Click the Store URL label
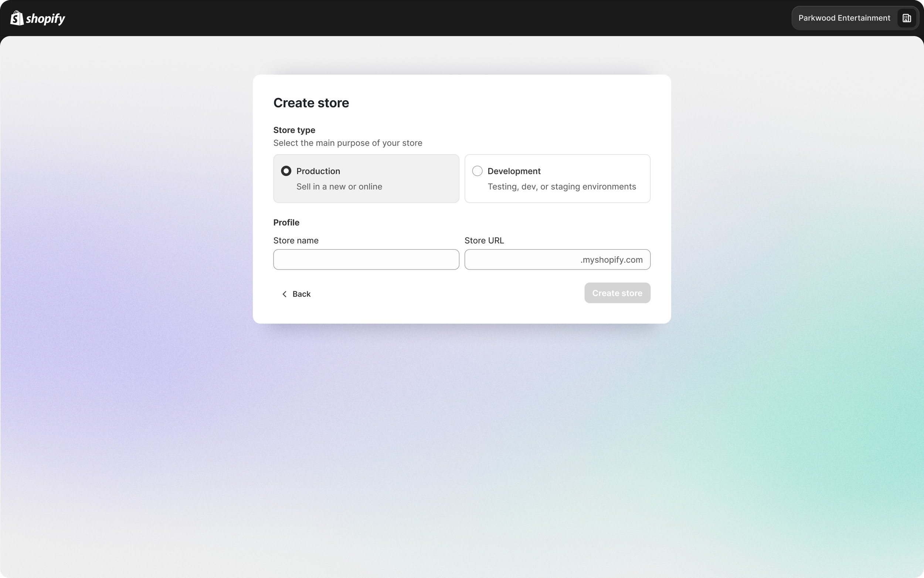 click(x=483, y=240)
